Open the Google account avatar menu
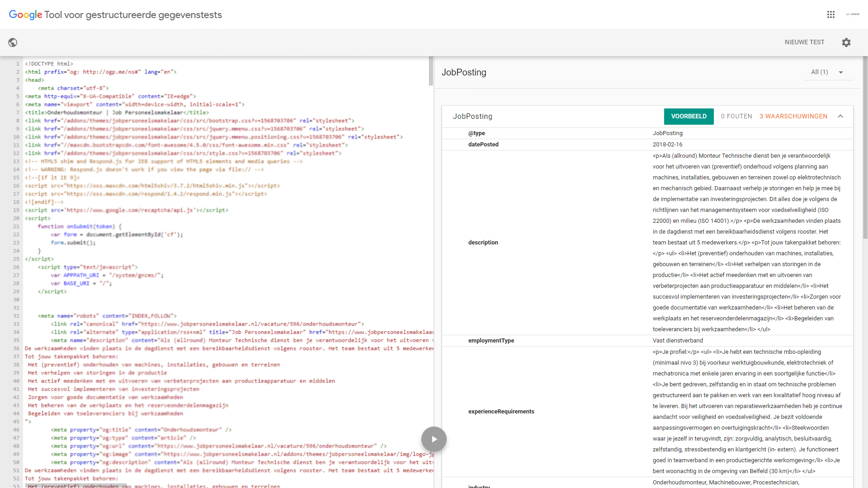Screen dimensions: 868x488 coord(852,14)
